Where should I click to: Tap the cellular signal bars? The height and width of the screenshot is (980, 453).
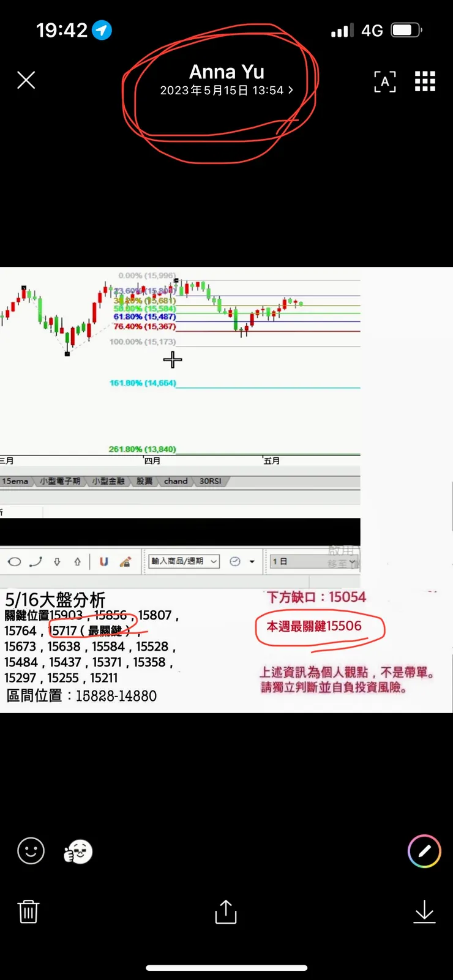coord(343,31)
